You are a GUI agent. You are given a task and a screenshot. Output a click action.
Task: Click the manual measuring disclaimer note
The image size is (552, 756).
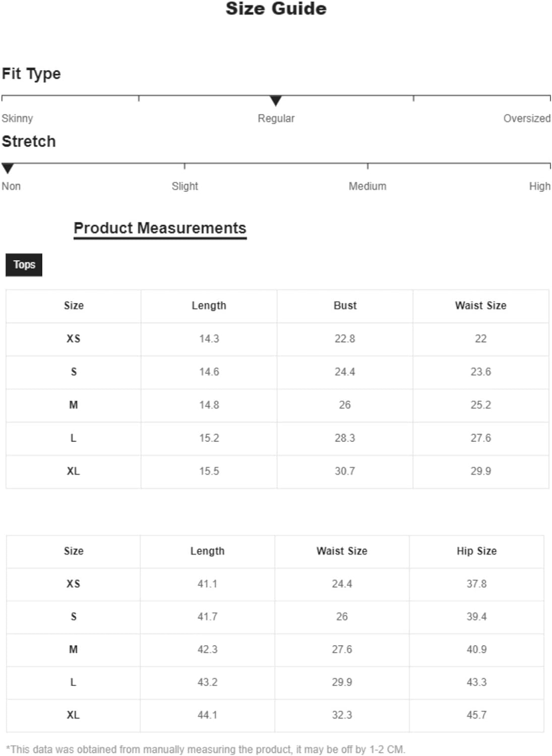click(206, 749)
